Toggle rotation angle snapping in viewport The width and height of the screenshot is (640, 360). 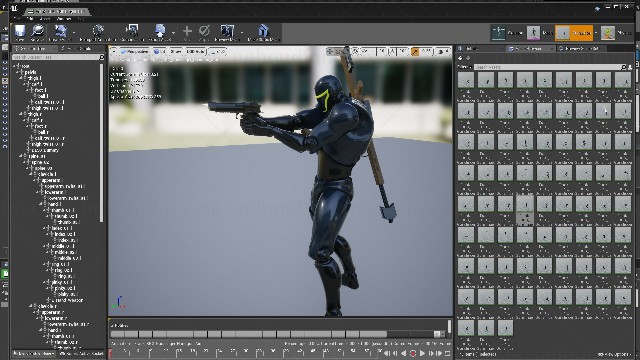click(x=392, y=51)
